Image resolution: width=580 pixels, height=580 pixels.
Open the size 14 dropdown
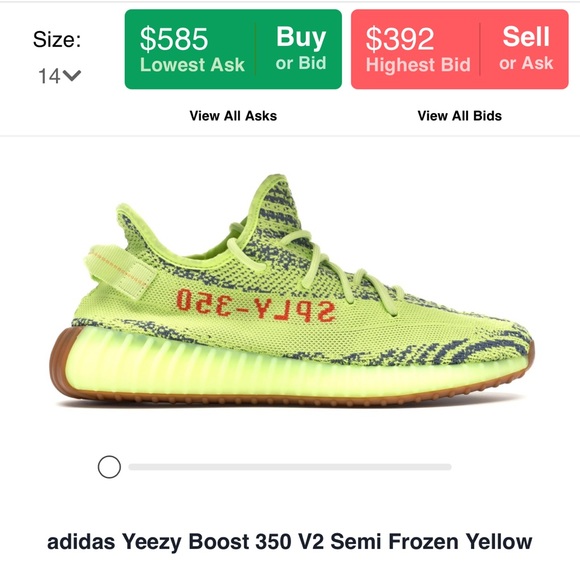[x=59, y=76]
